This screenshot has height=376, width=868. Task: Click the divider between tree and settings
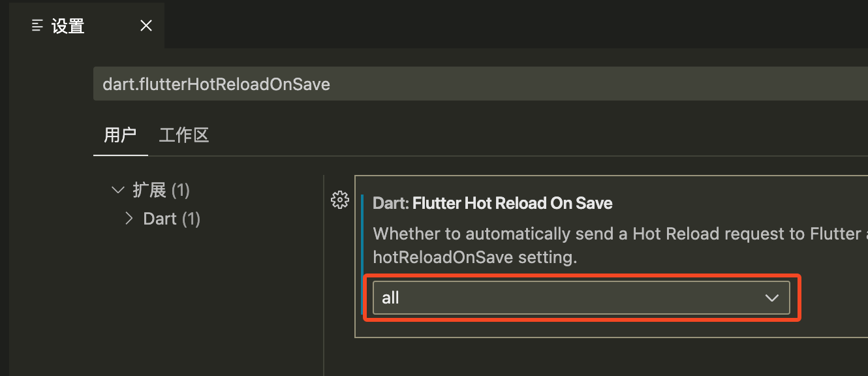pyautogui.click(x=324, y=275)
